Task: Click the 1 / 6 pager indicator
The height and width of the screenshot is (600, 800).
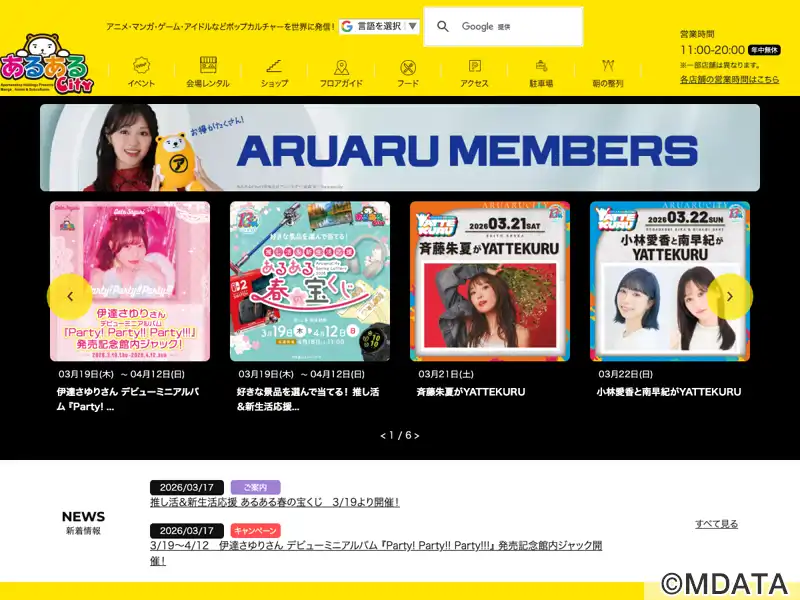Action: [x=400, y=435]
